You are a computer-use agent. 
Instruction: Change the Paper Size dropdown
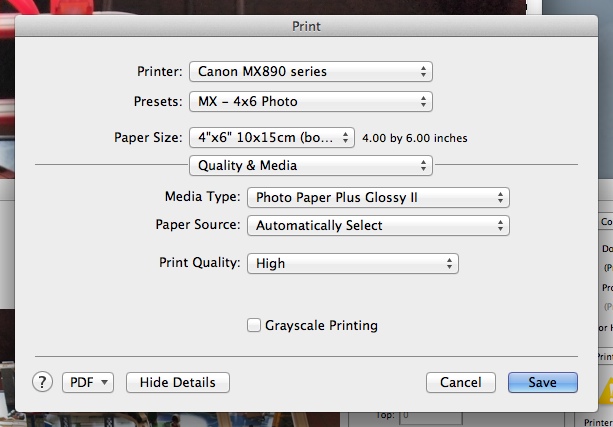tap(272, 137)
